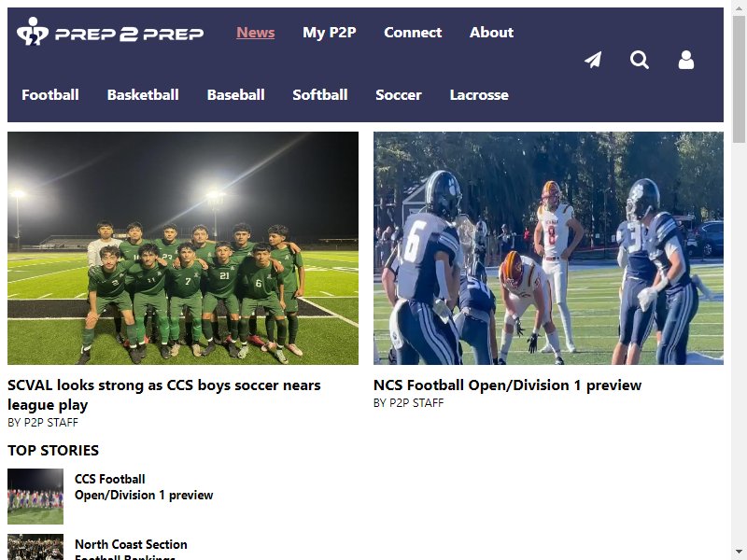
Task: Go to the Basketball section
Action: [143, 95]
